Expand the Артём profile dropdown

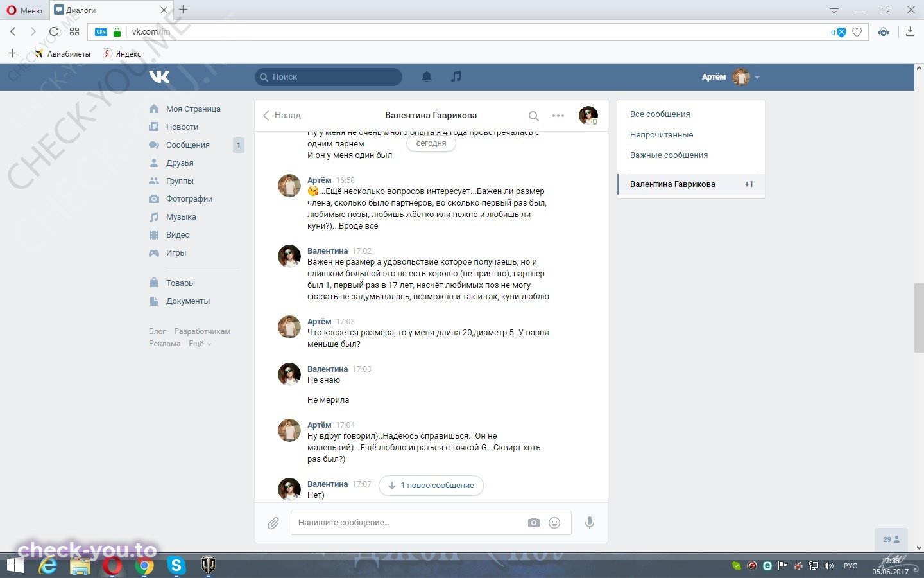(x=730, y=77)
